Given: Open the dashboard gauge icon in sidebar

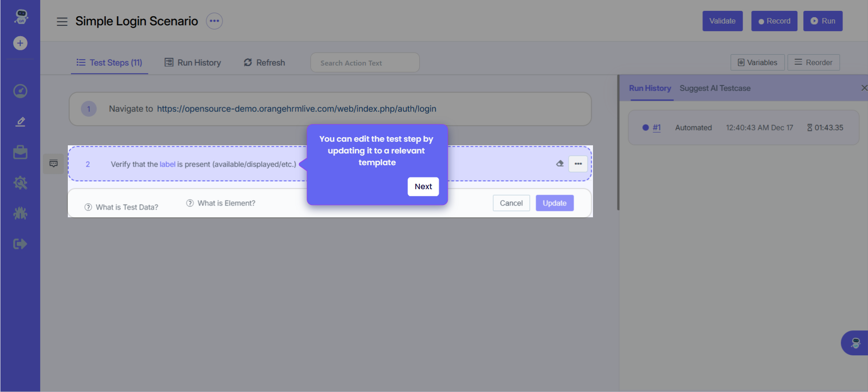Looking at the screenshot, I should (x=20, y=91).
